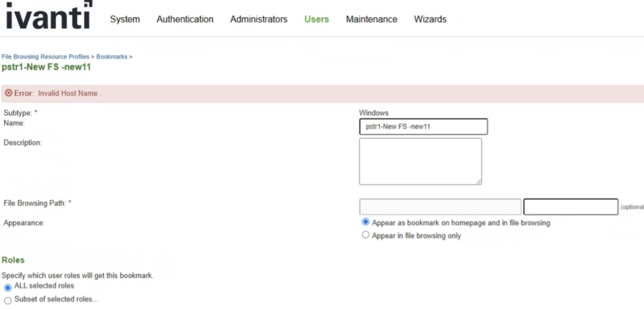Click the pstr1-New FS -new11 page title
Viewport: 644px width, 310px height.
46,67
